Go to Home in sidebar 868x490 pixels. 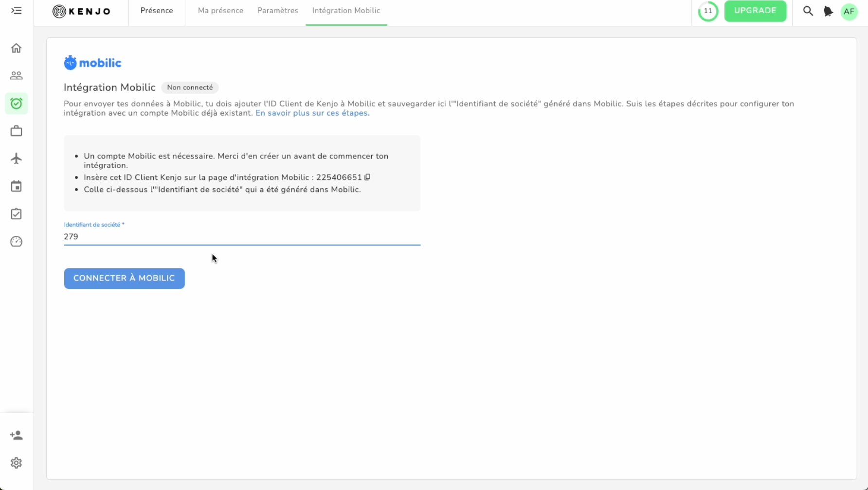point(17,48)
